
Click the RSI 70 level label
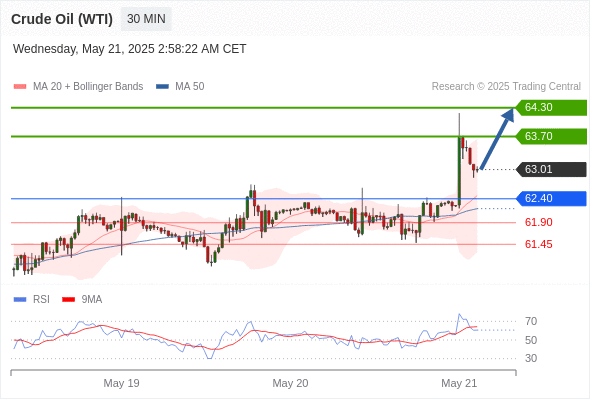point(531,322)
